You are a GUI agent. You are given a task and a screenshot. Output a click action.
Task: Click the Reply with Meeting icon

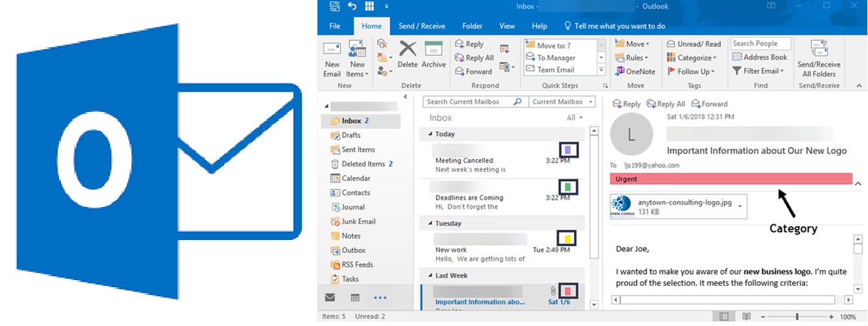(506, 47)
